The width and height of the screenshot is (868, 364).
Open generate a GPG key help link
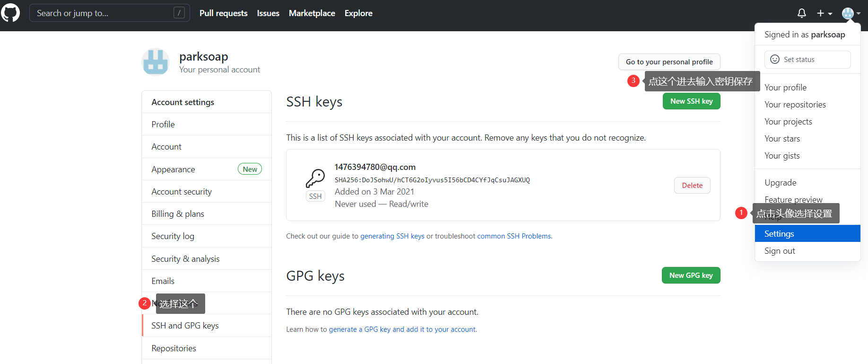pyautogui.click(x=403, y=329)
